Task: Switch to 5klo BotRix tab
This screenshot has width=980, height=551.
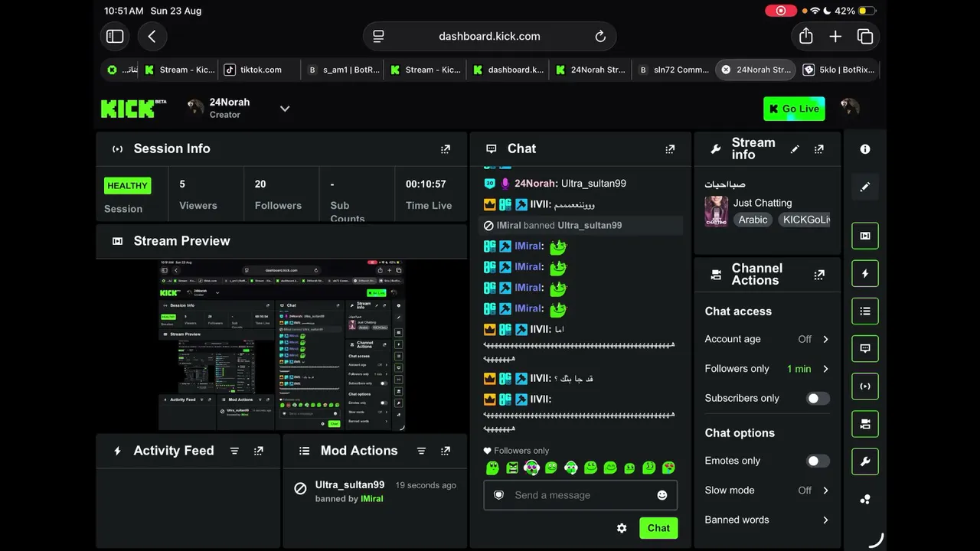Action: click(x=839, y=70)
